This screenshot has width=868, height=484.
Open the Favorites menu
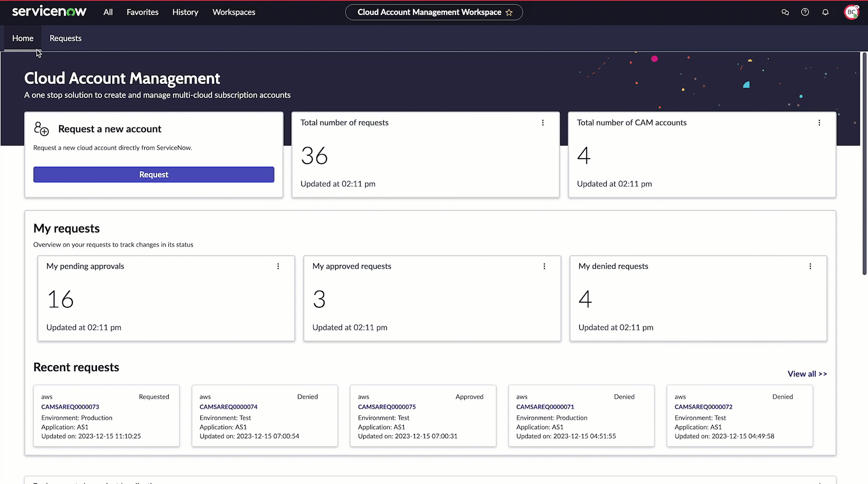[x=143, y=12]
